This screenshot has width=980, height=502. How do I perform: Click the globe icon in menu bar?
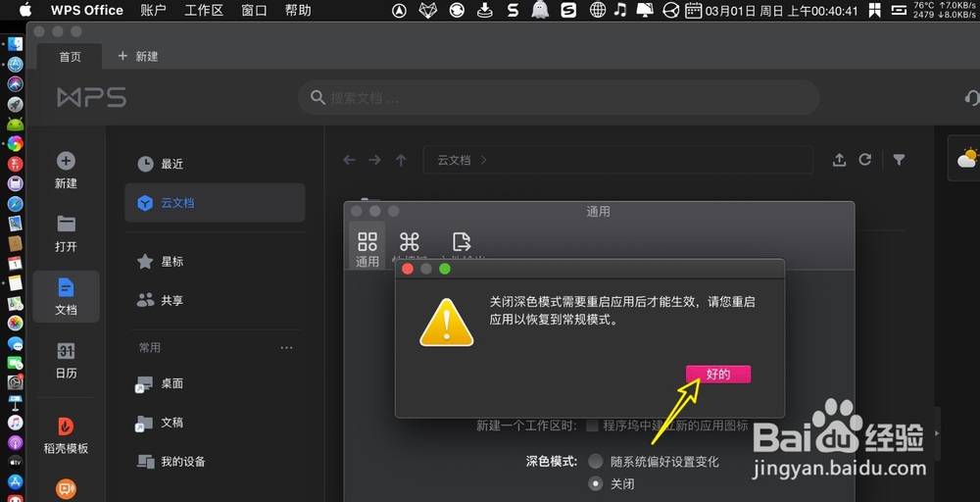[x=598, y=10]
